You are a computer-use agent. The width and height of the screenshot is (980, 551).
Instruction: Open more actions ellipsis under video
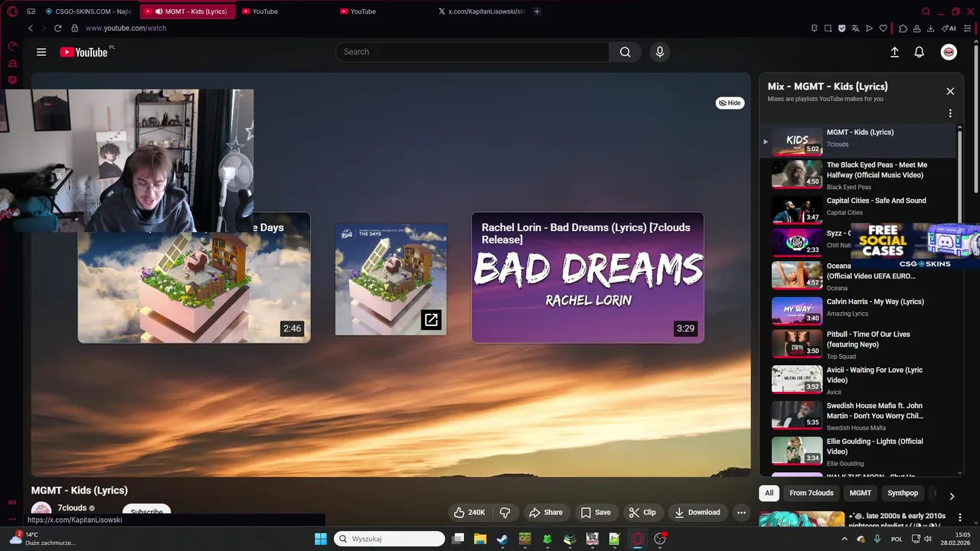pyautogui.click(x=741, y=512)
